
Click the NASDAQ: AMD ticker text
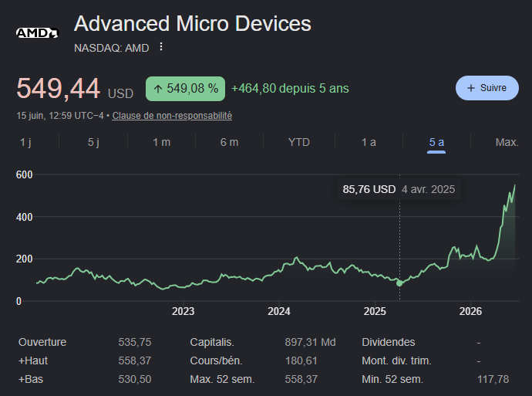point(111,48)
